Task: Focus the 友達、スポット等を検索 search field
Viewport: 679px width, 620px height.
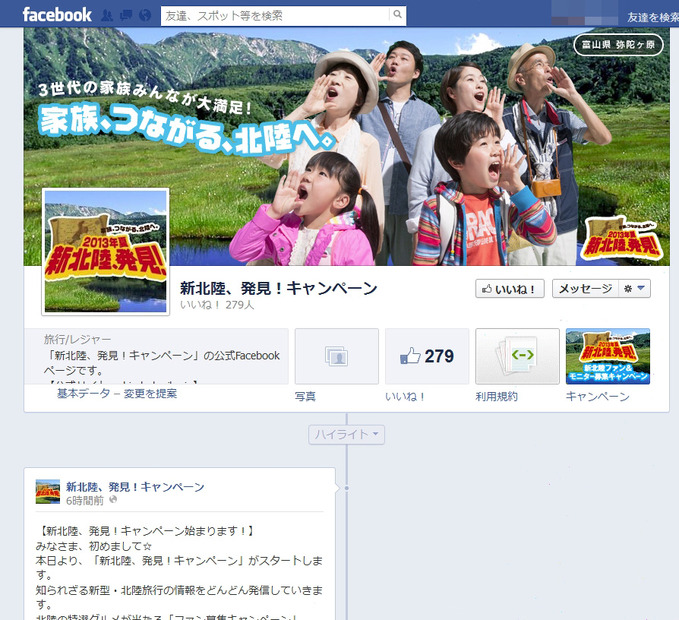Action: point(275,16)
